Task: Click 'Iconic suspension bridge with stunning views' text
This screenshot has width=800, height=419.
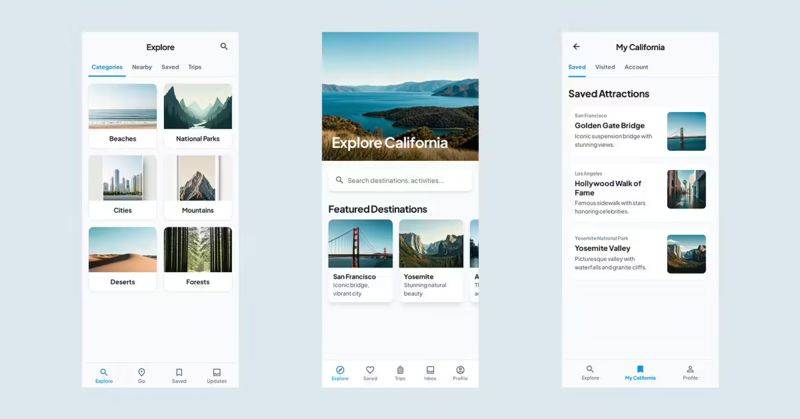Action: [x=613, y=140]
